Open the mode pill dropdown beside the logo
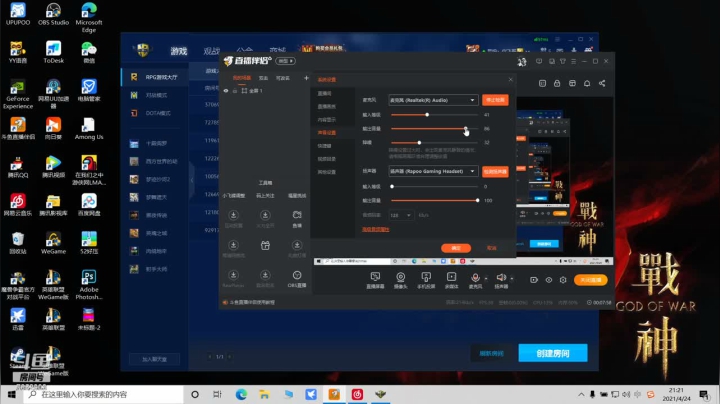720x404 pixels. point(285,61)
